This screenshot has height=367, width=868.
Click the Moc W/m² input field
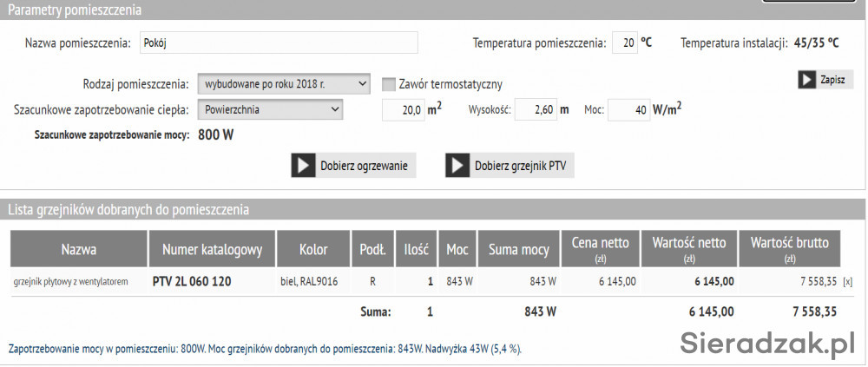(628, 110)
